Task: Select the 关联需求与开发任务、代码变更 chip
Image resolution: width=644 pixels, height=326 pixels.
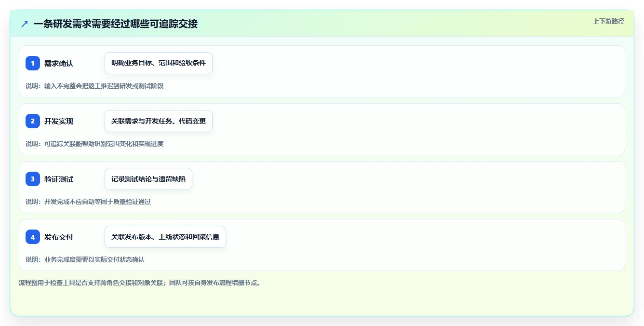Action: pos(159,121)
